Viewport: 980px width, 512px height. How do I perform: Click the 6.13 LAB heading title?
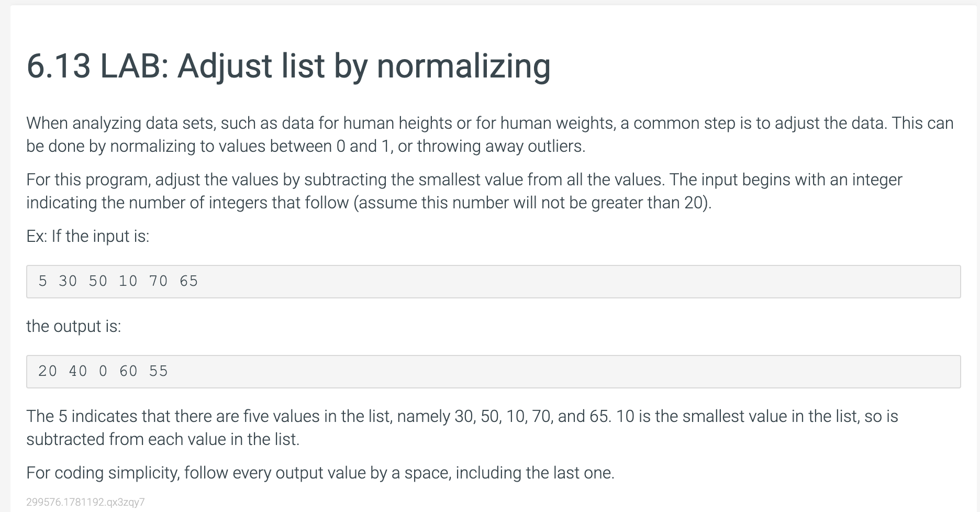(x=288, y=66)
